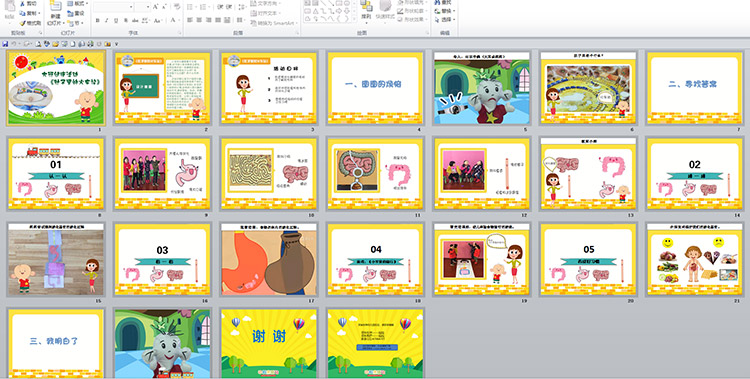Select the 谢谢 thank-you slide thumbnail
The width and height of the screenshot is (750, 379).
pyautogui.click(x=269, y=344)
